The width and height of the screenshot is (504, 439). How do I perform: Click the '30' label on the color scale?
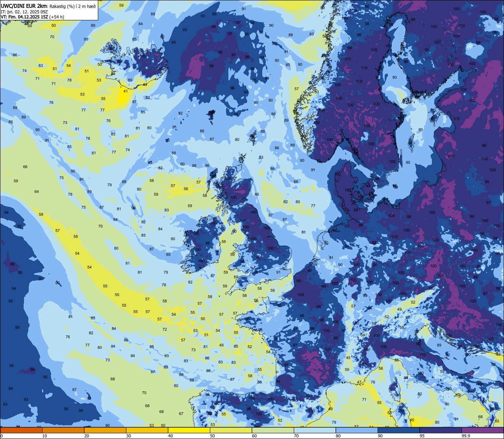click(128, 436)
